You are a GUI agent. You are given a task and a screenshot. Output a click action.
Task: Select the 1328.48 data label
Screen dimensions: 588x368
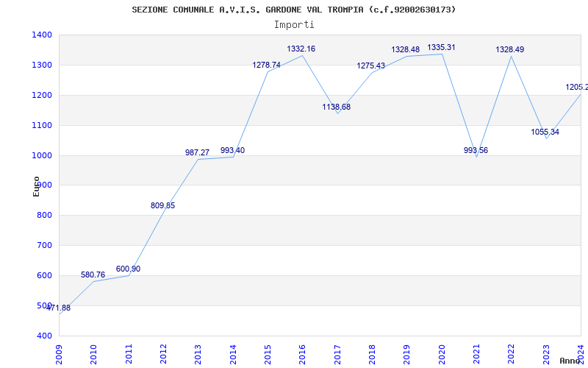406,49
